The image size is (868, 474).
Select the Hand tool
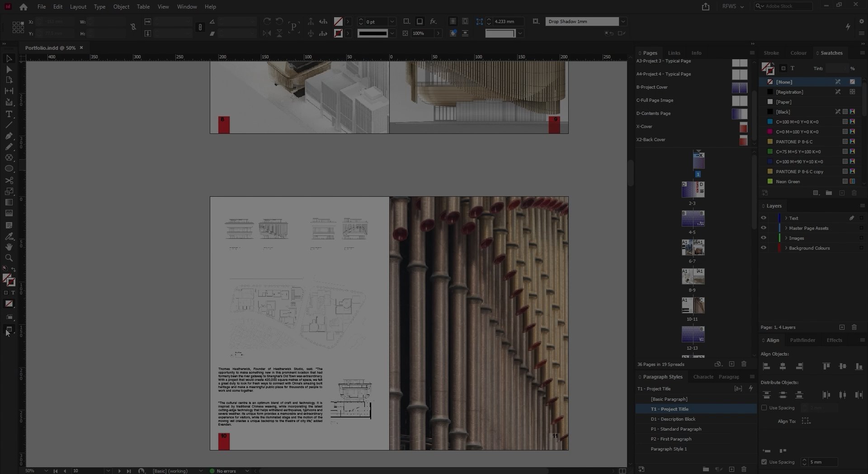[x=9, y=247]
